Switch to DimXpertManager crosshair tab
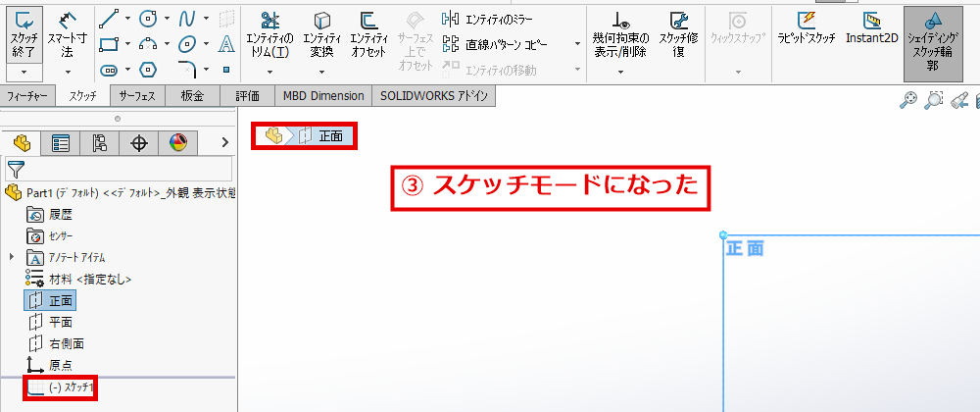The image size is (980, 412). pyautogui.click(x=139, y=143)
